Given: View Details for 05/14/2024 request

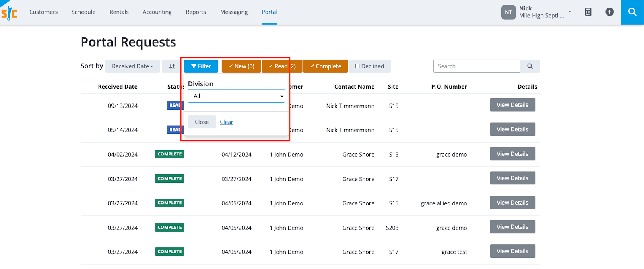Looking at the screenshot, I should (512, 129).
